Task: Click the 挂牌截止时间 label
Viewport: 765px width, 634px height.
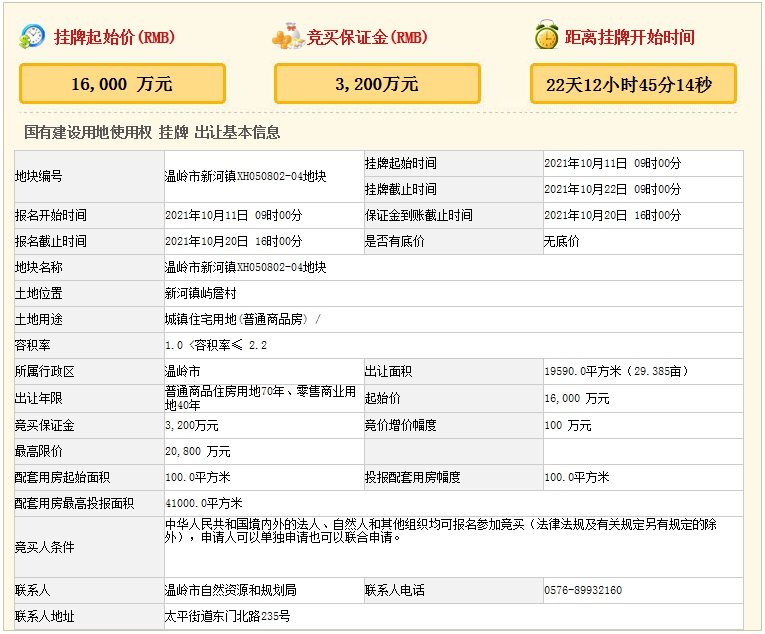Action: pyautogui.click(x=401, y=189)
